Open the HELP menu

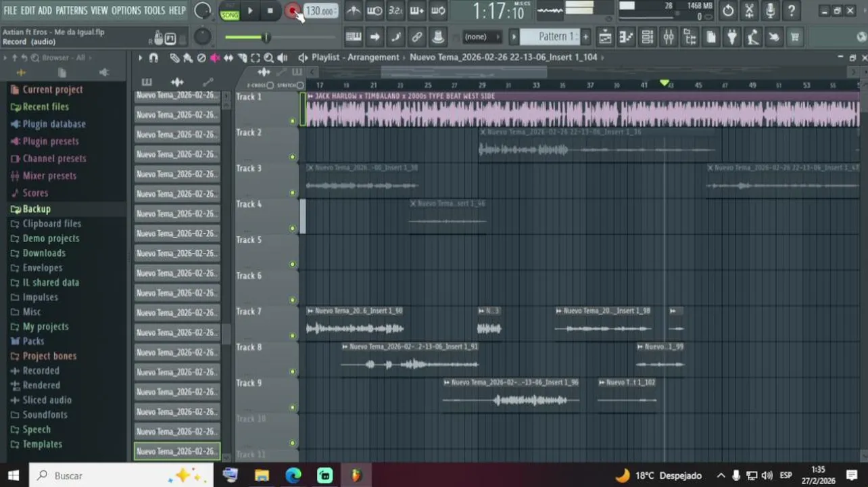[177, 11]
